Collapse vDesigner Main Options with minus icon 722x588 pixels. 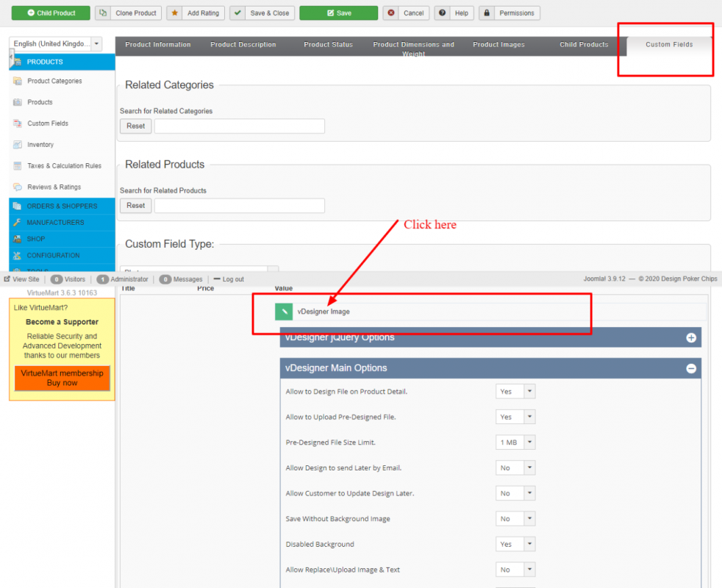690,368
